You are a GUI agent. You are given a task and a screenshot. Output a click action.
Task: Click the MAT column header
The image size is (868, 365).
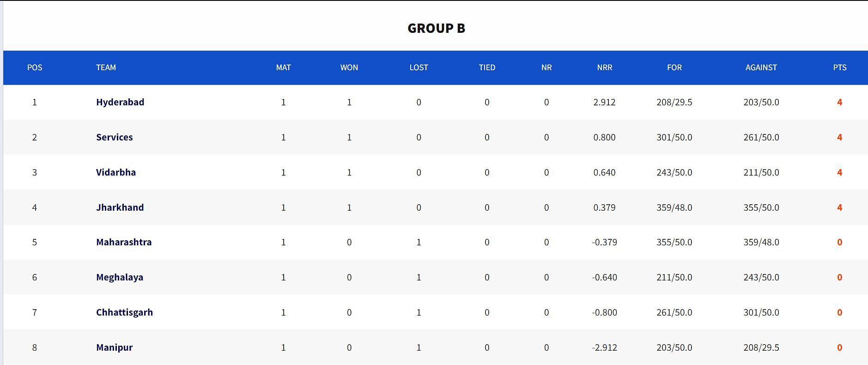(283, 67)
